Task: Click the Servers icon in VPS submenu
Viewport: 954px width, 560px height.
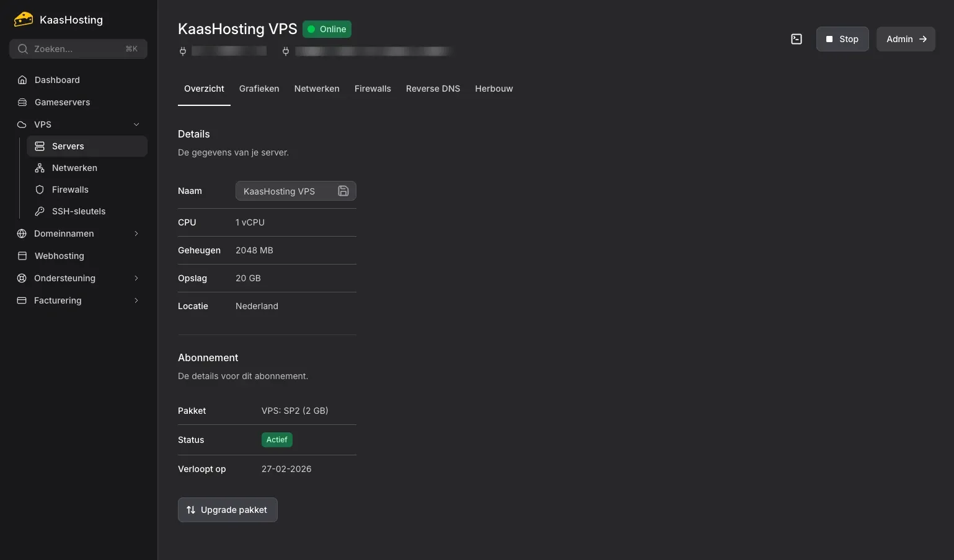Action: coord(40,146)
